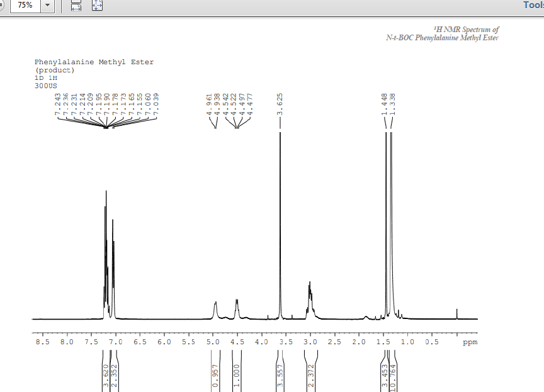Image resolution: width=544 pixels, height=392 pixels.
Task: Click the tall singlet peak near 3.6 ppm
Action: (280, 189)
